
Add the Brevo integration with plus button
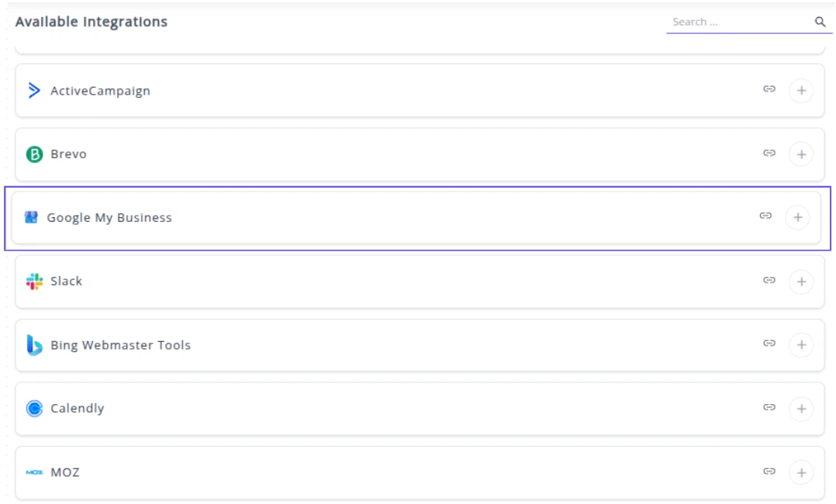801,154
